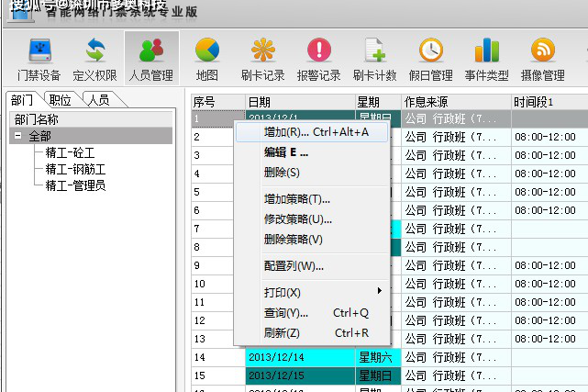Viewport: 588px width, 392px height.
Task: Select the 2013/12/14 date cell
Action: click(300, 357)
